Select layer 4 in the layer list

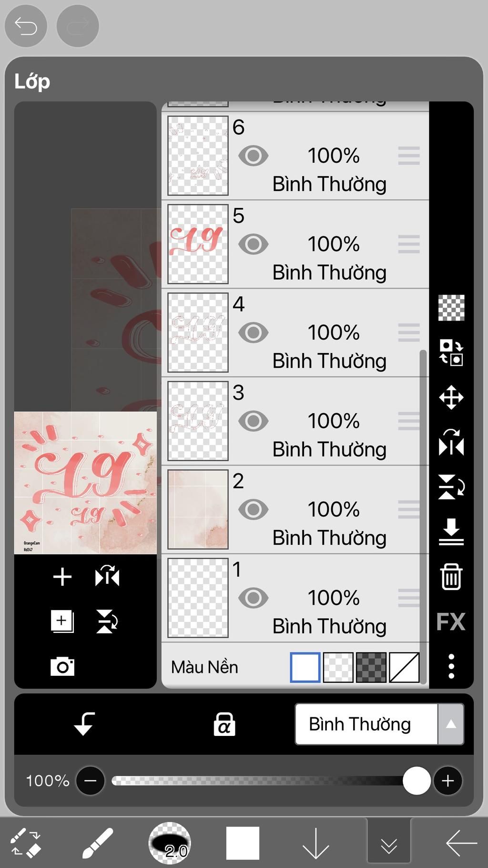tap(295, 332)
